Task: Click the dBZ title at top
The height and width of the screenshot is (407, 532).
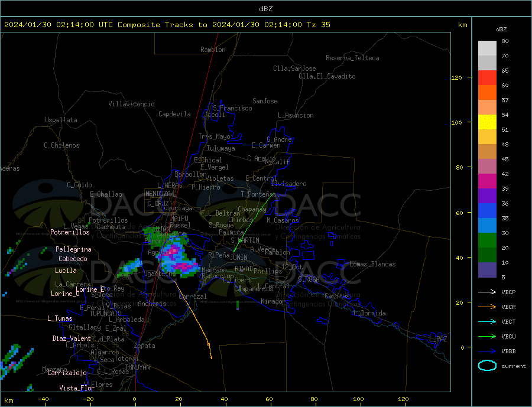Action: [x=265, y=9]
